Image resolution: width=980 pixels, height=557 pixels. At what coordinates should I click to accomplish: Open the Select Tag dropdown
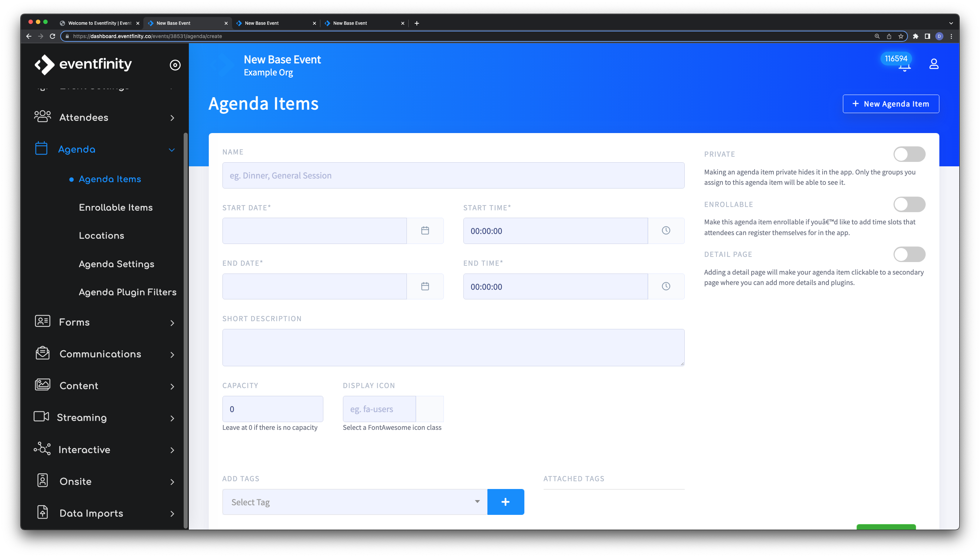355,502
